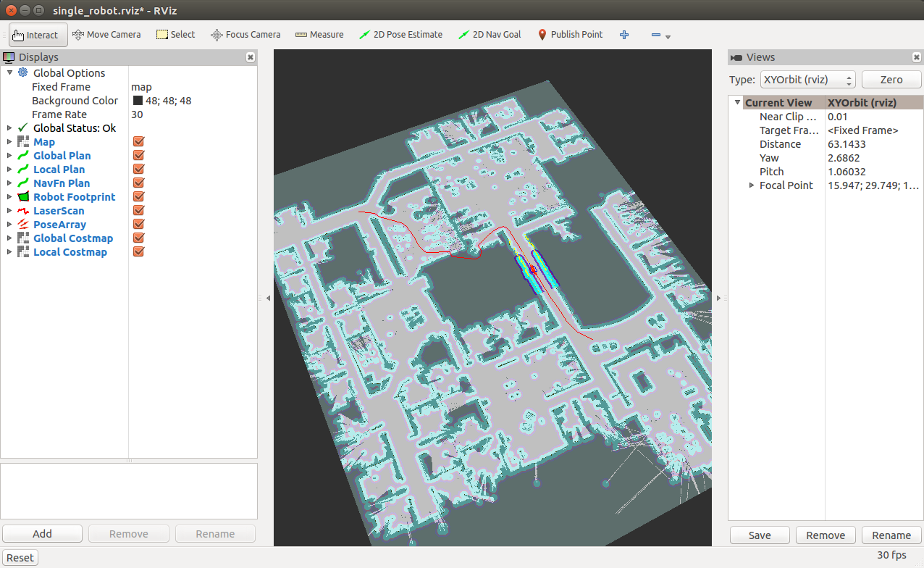This screenshot has height=568, width=924.
Task: Disable the Robot Footprint display
Action: click(x=139, y=197)
